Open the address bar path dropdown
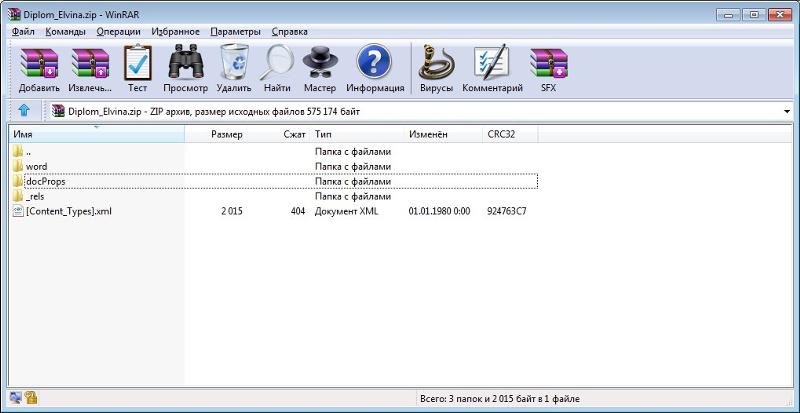 [786, 111]
